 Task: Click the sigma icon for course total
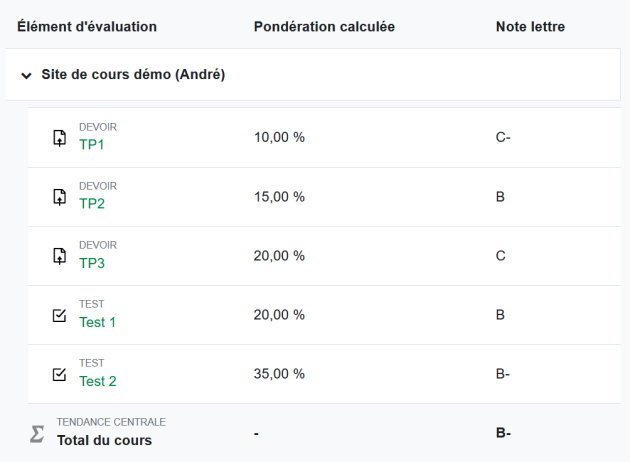[37, 433]
